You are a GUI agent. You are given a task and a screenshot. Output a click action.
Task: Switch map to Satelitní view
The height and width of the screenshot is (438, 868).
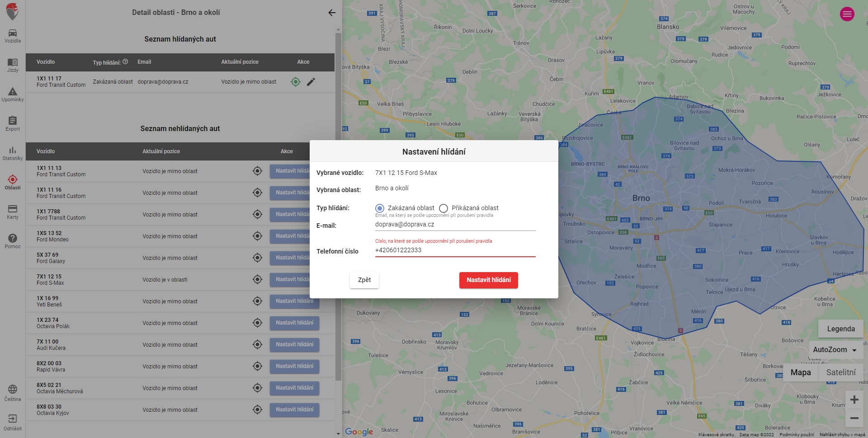click(x=840, y=372)
